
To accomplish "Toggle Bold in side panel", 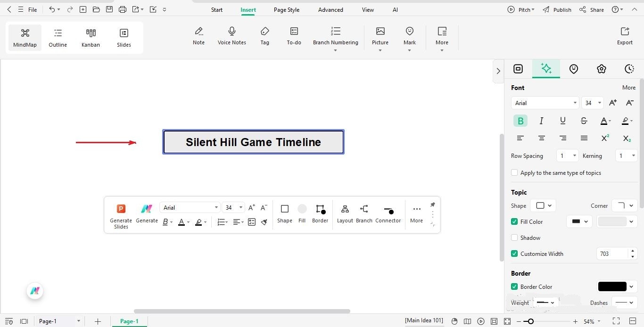I will click(520, 121).
